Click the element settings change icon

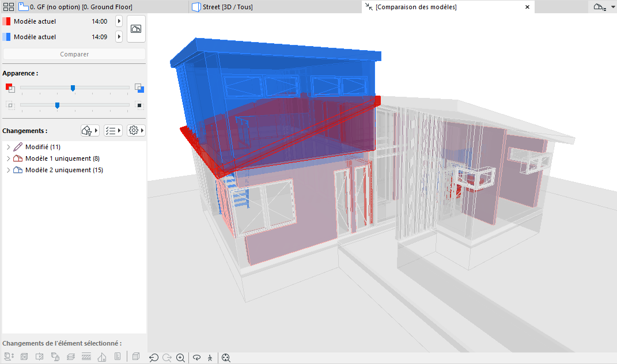40,357
